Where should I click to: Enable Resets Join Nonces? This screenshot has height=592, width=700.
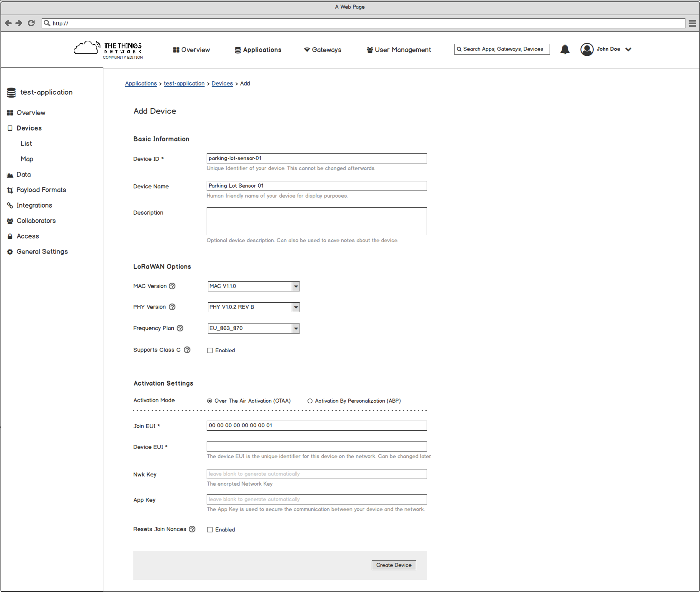(210, 529)
